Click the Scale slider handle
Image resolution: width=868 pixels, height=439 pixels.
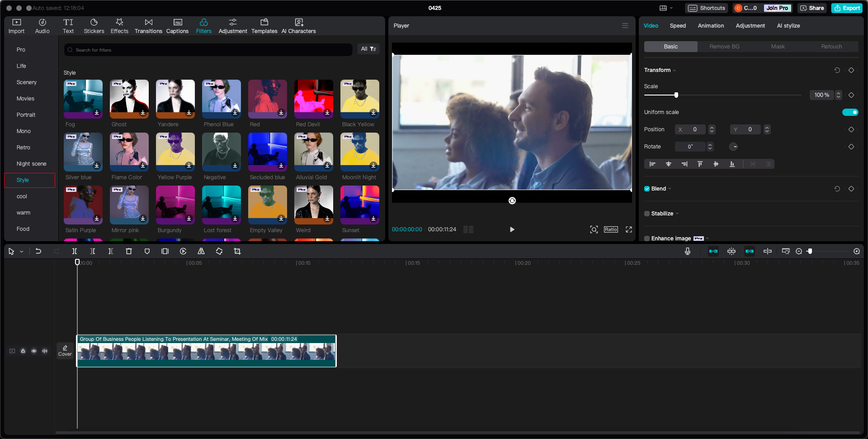click(676, 95)
